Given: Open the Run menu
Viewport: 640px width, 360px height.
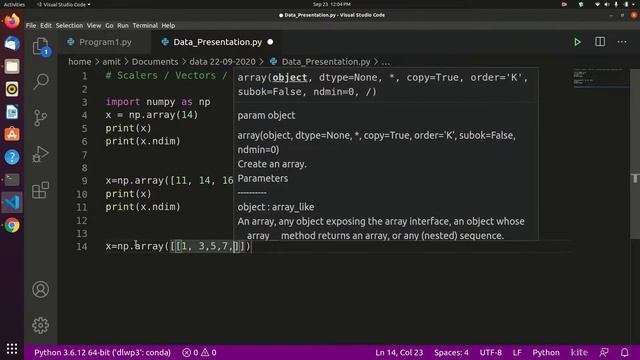Looking at the screenshot, I should click(x=123, y=25).
